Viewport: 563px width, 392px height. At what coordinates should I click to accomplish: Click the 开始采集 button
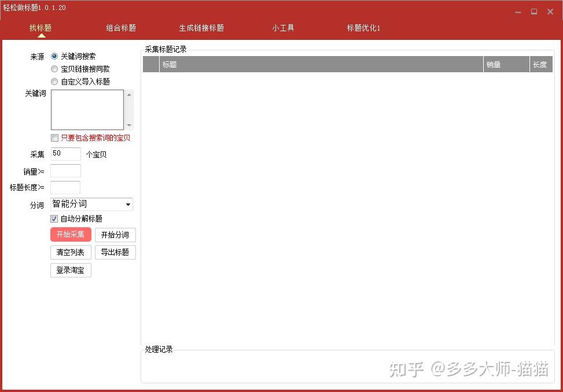[x=71, y=235]
